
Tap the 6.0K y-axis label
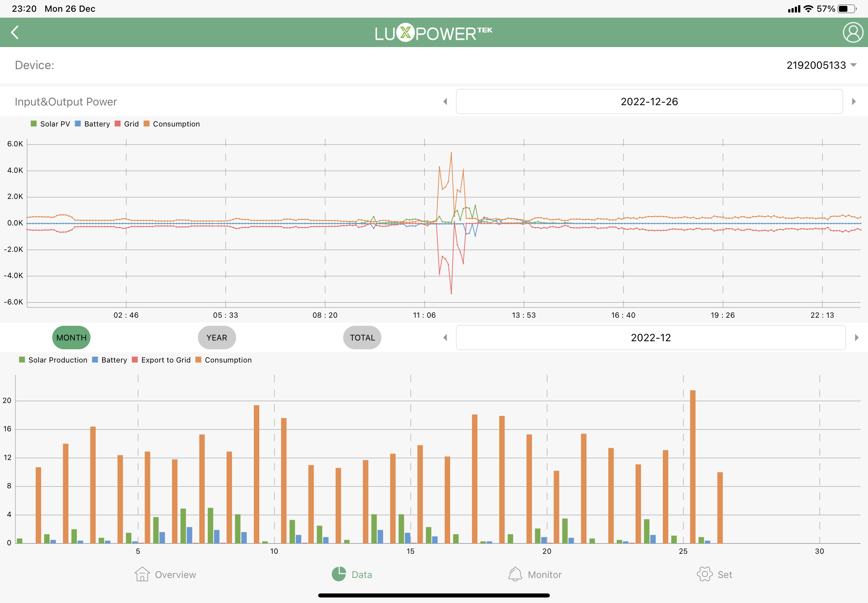click(15, 144)
